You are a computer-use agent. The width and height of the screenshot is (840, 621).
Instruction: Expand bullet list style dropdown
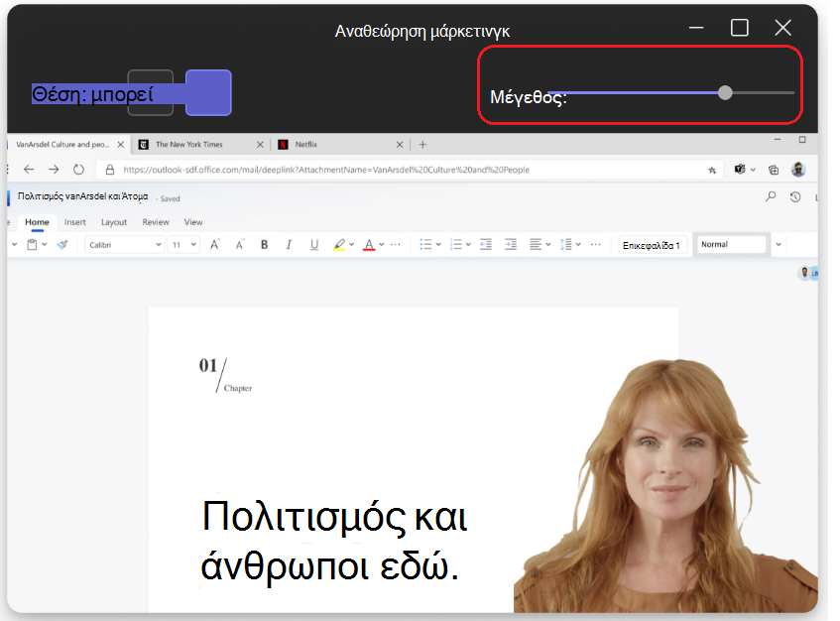pos(438,244)
